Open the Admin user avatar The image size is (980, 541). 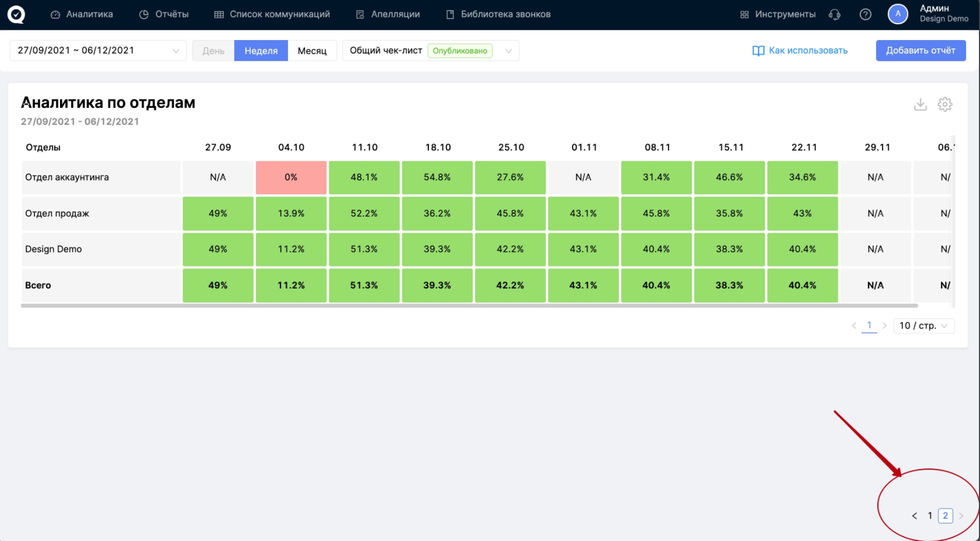(x=897, y=14)
